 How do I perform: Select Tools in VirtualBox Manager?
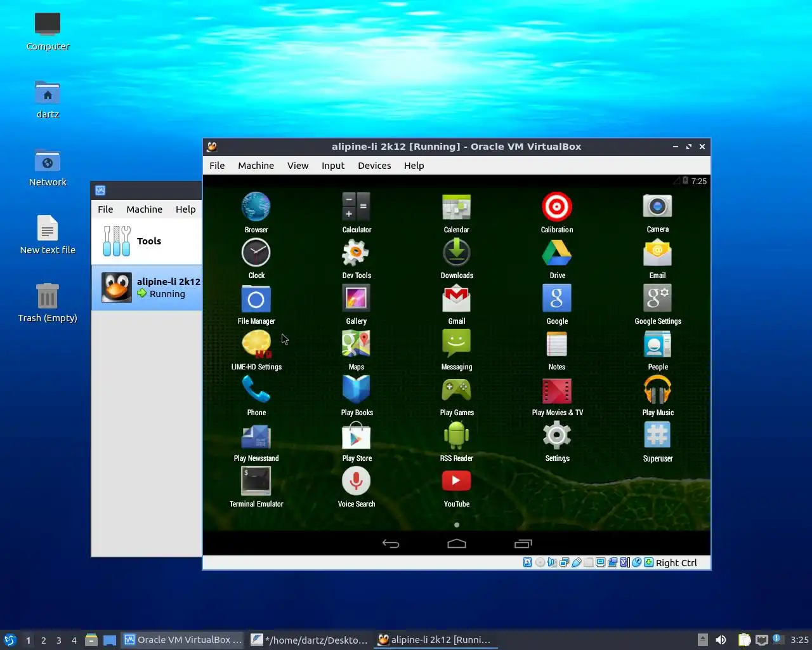147,241
